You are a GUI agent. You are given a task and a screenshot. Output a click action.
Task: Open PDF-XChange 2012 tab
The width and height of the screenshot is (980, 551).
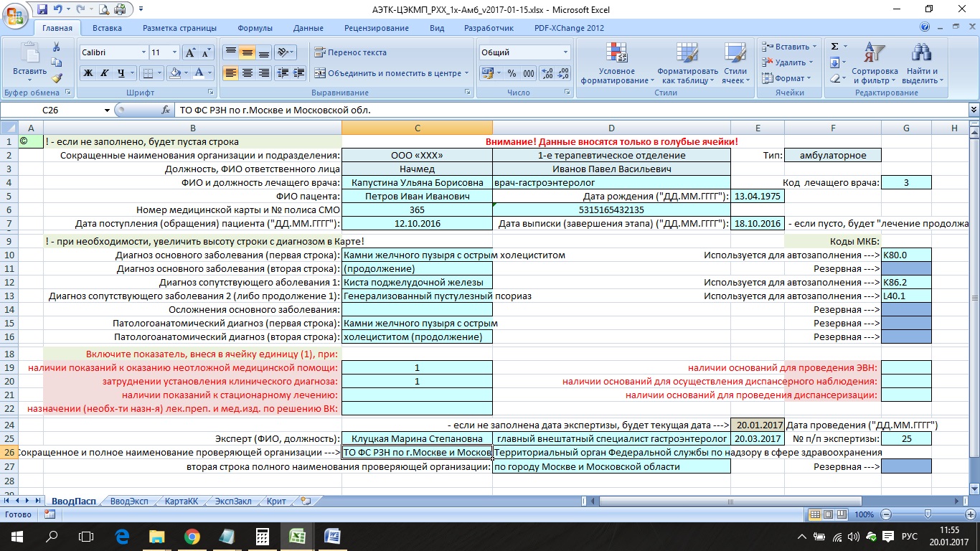(x=569, y=28)
